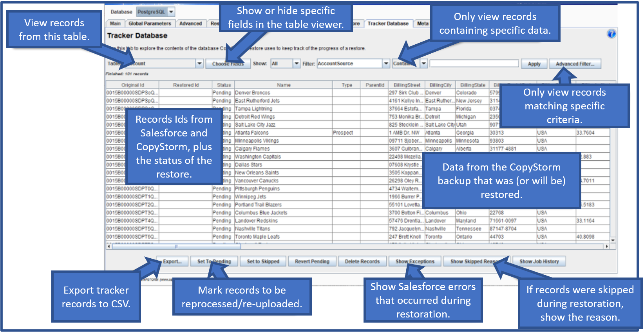Select the Toronto Maple Leafs cell

pos(284,237)
